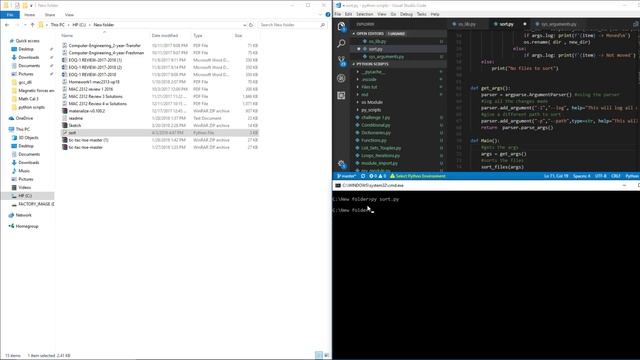Open the File tab in File Explorer

(x=10, y=15)
